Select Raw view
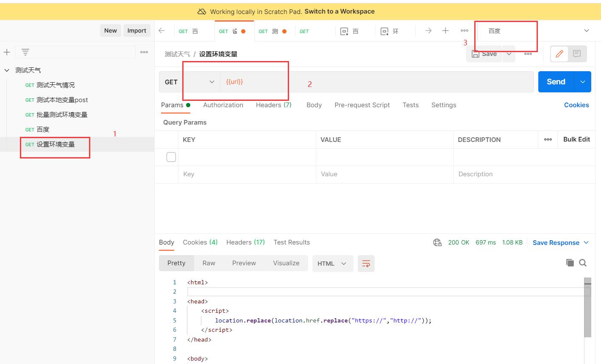Viewport: 601px width, 364px height. pyautogui.click(x=209, y=263)
